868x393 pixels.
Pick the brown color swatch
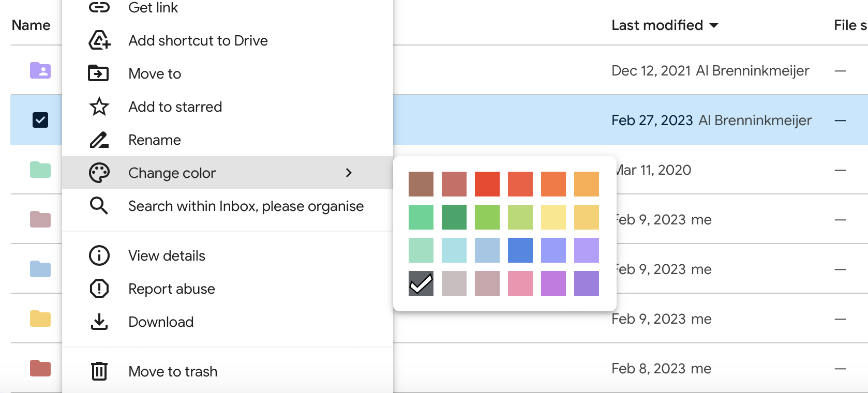click(x=421, y=184)
